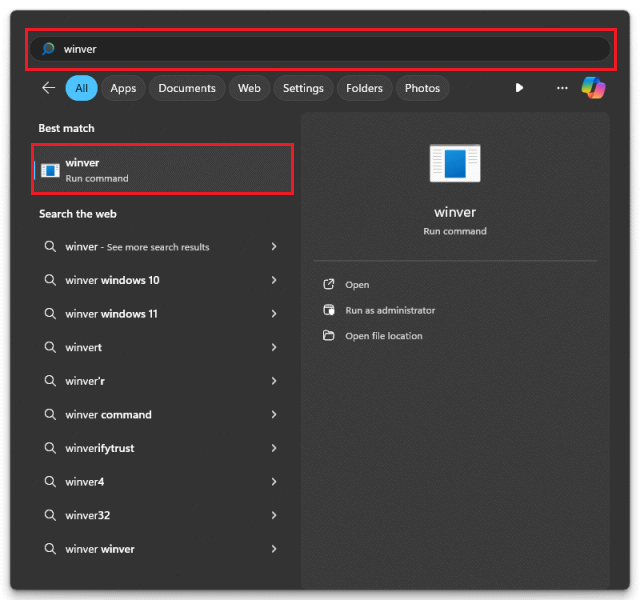Switch to the Documents filter tab
Screen dimensions: 640x600
[187, 88]
